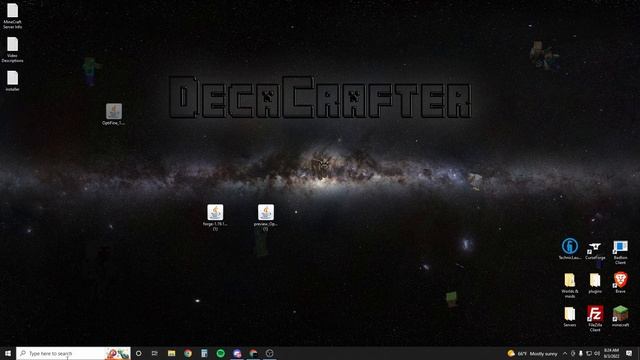Show hidden system tray icons
This screenshot has height=360, width=640.
coord(565,353)
